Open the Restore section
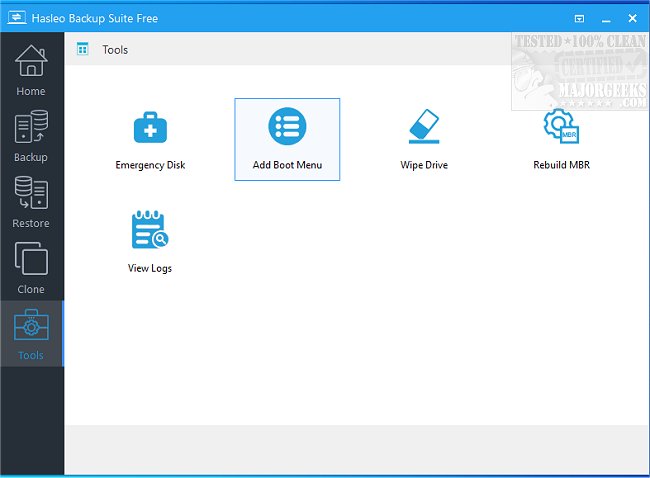Screen dimensions: 650x478 [31, 202]
